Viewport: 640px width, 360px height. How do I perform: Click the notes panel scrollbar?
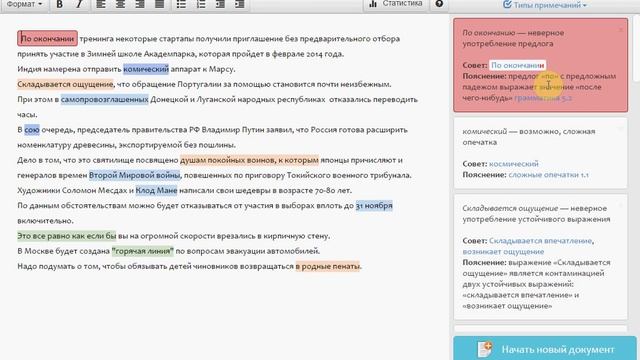(x=636, y=49)
